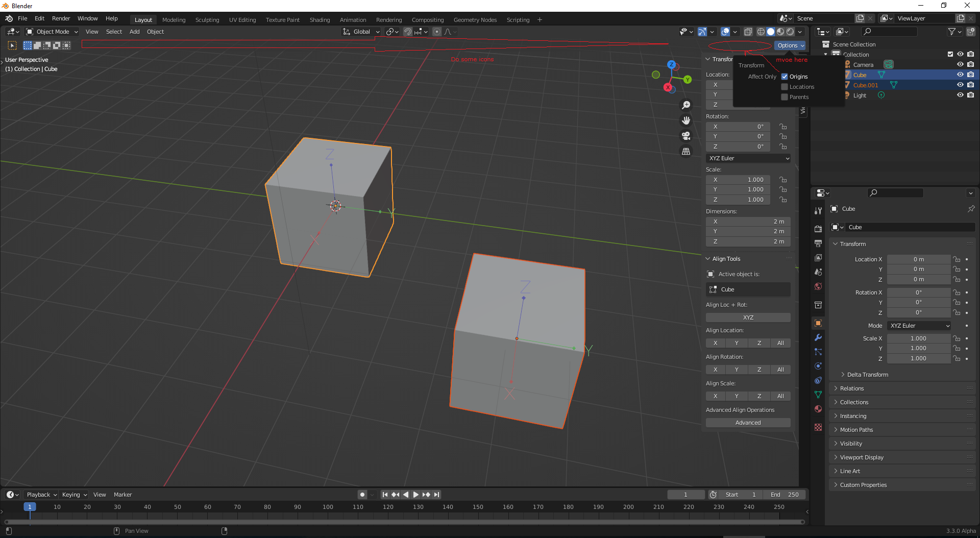This screenshot has width=980, height=538.
Task: Click the Advanced align button
Action: pos(748,423)
